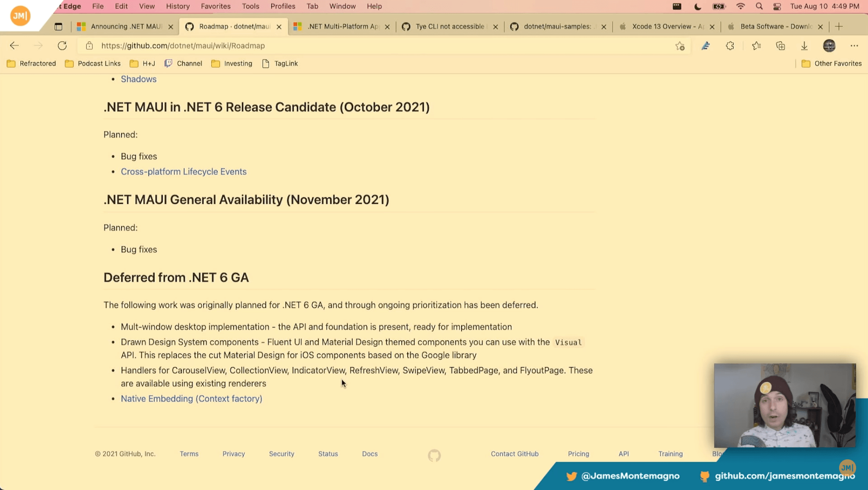Expand the Other Favorites folder
This screenshot has height=490, width=868.
831,64
